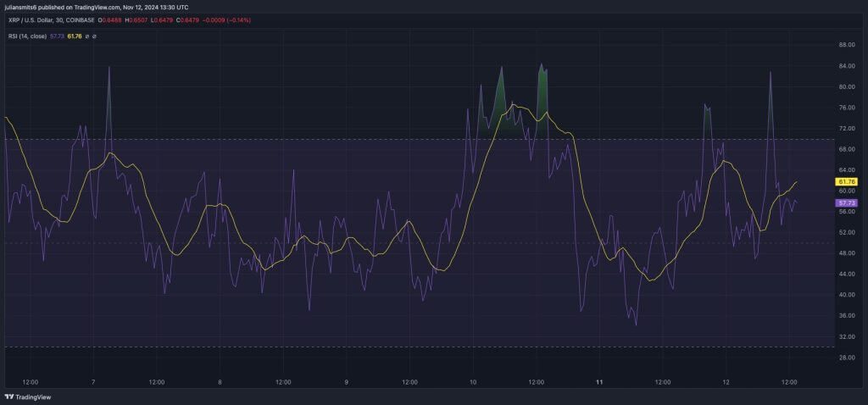Click date label 9 on the time axis

(347, 382)
